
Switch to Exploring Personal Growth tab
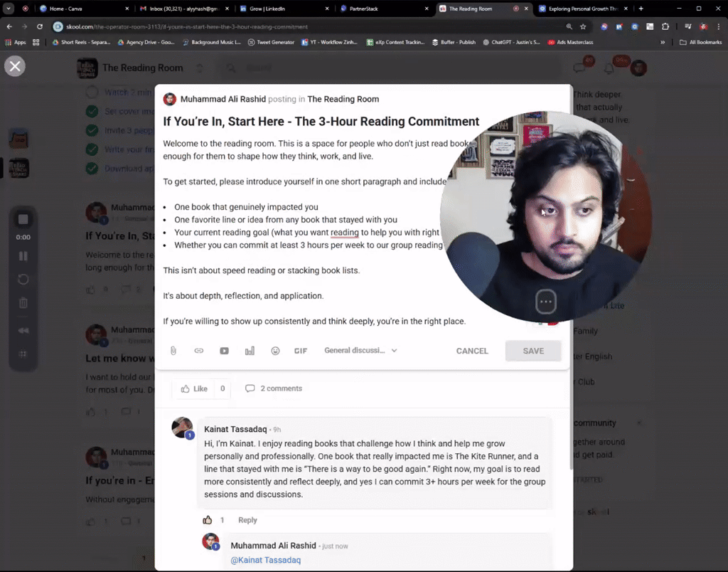pos(583,9)
